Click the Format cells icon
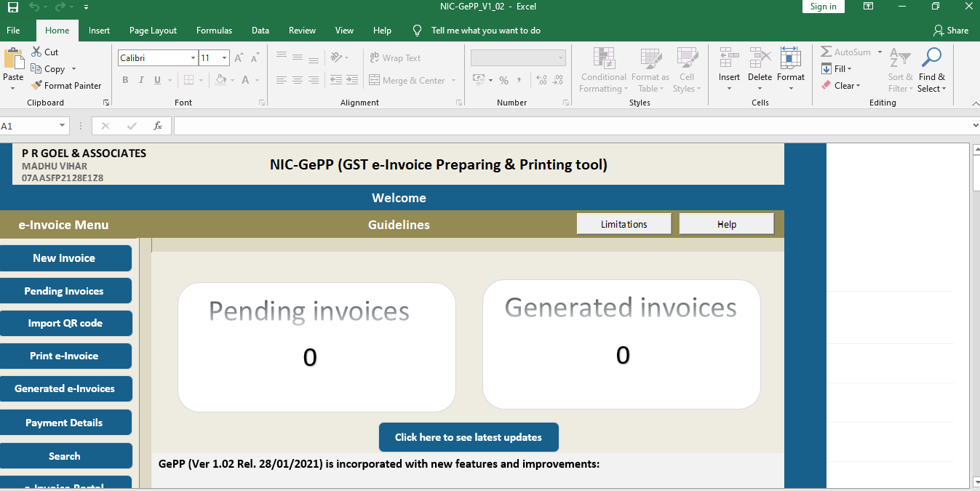This screenshot has width=980, height=491. tap(790, 58)
